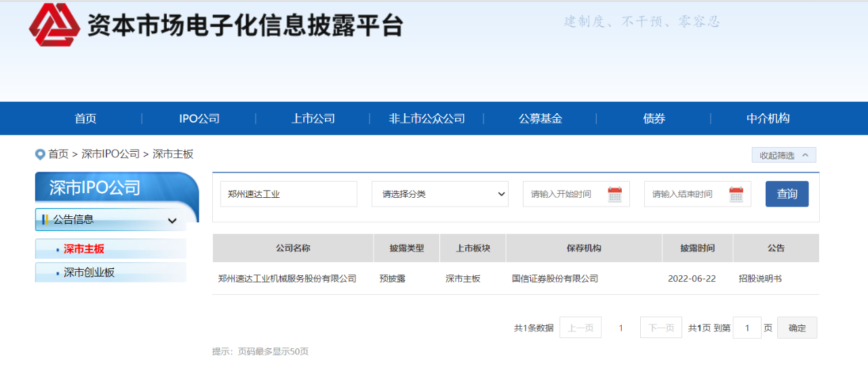Click the 查询 search button
The height and width of the screenshot is (391, 868).
point(787,194)
